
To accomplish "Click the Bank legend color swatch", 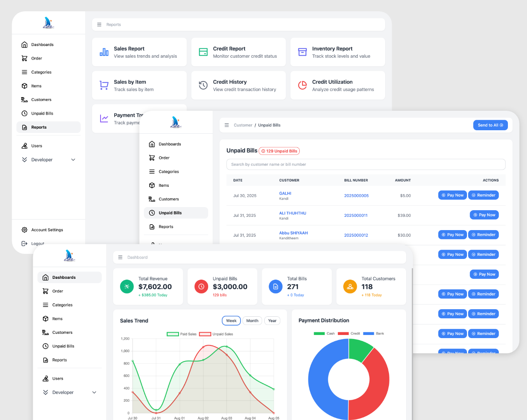I will coord(368,333).
